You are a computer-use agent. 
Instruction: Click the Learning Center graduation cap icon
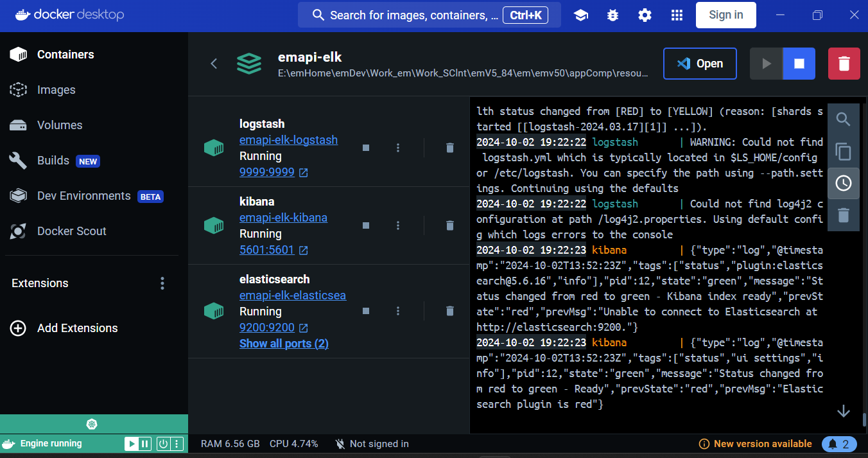581,15
